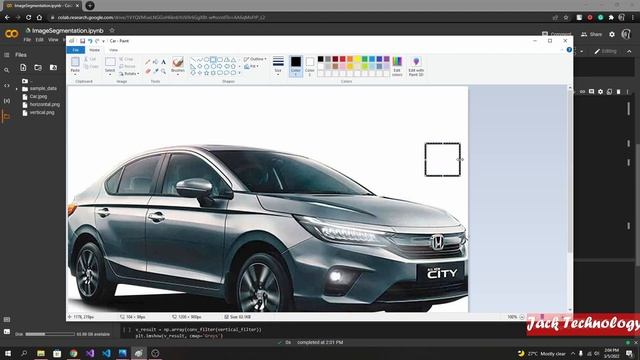
Task: Open the File tab in Paint
Action: tap(76, 50)
